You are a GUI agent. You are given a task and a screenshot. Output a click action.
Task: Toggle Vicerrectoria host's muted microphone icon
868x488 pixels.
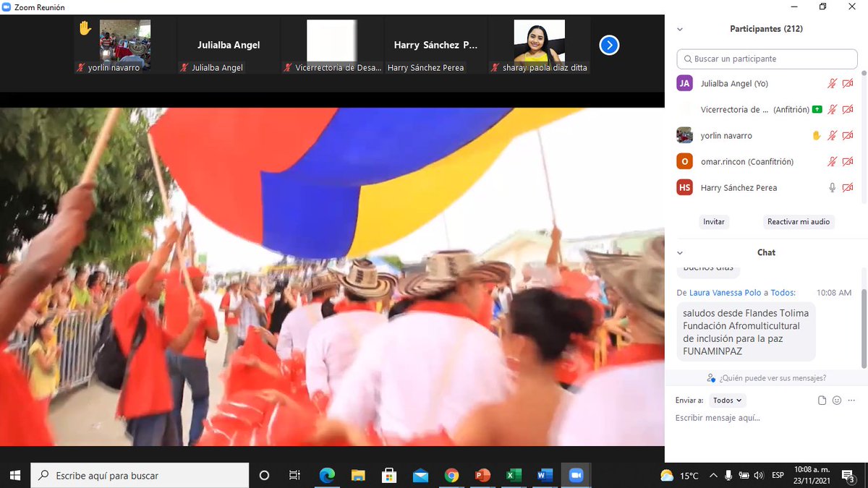(833, 109)
